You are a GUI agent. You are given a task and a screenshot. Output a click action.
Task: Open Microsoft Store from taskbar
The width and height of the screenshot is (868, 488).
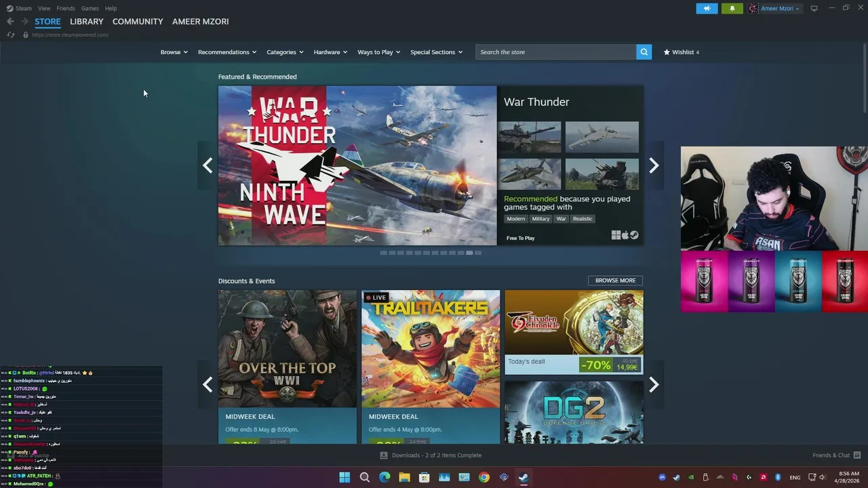click(425, 477)
